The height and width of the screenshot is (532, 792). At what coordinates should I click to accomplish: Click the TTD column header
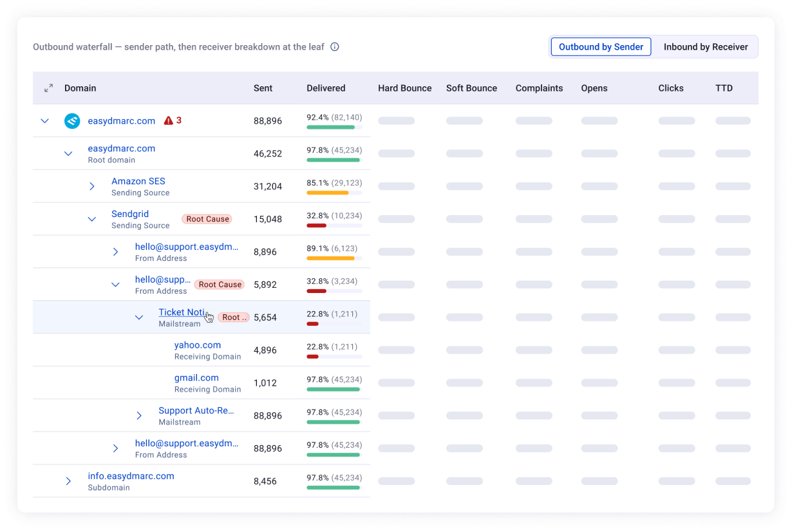(x=724, y=88)
